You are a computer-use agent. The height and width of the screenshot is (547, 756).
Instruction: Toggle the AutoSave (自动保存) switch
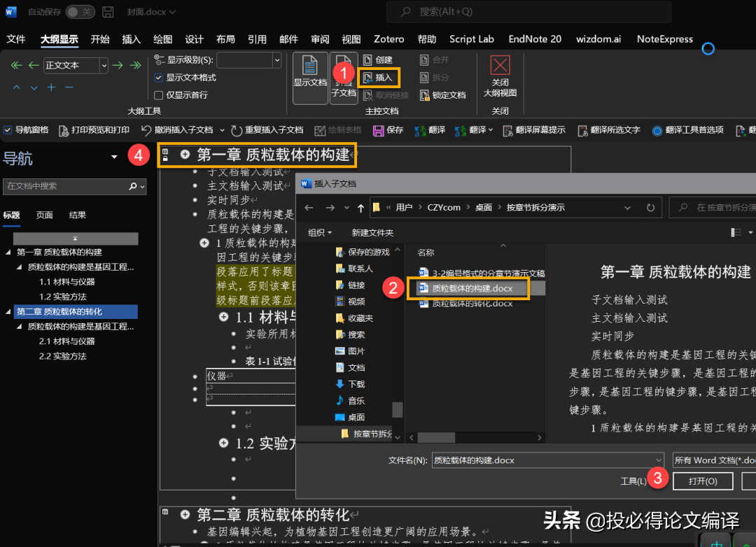80,12
